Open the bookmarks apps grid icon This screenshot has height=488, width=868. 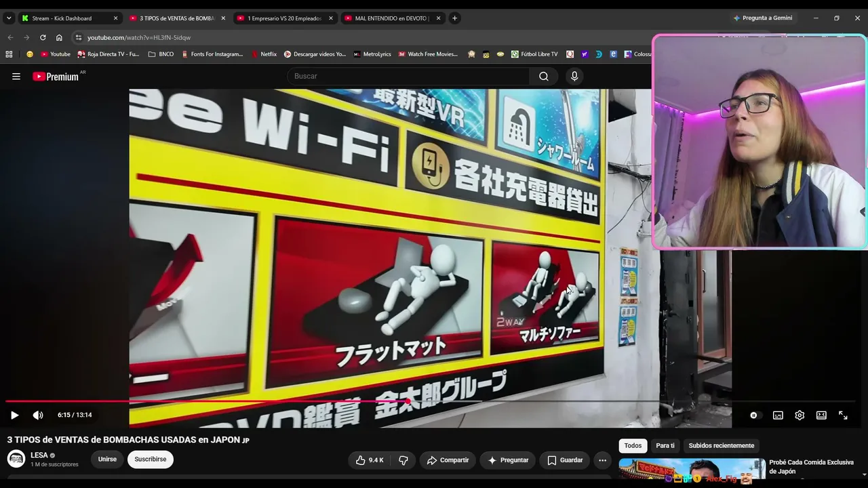[x=9, y=54]
